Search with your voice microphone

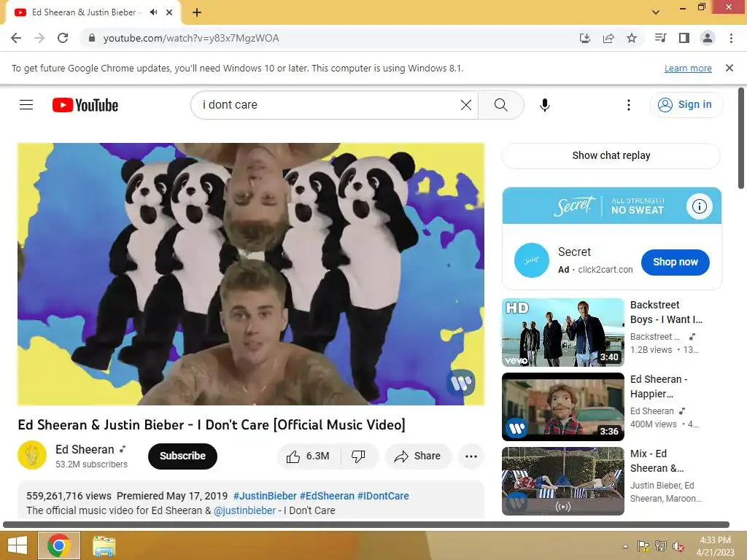[544, 105]
